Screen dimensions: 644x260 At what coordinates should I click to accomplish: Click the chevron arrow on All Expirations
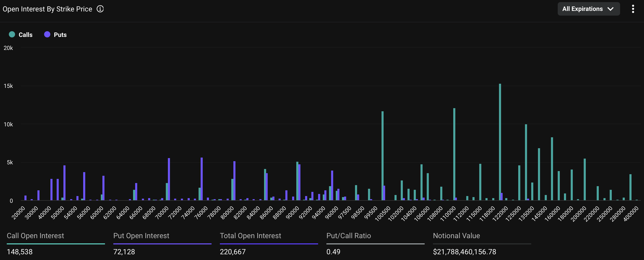click(x=611, y=9)
